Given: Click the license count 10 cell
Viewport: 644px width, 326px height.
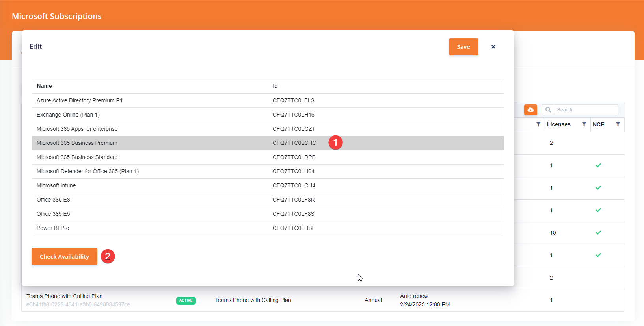Looking at the screenshot, I should pyautogui.click(x=553, y=233).
